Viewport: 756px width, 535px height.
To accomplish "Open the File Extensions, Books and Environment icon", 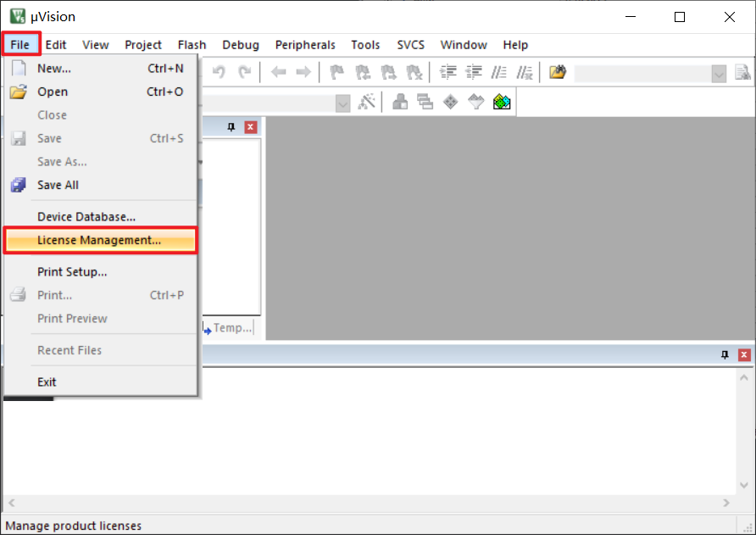I will [400, 102].
